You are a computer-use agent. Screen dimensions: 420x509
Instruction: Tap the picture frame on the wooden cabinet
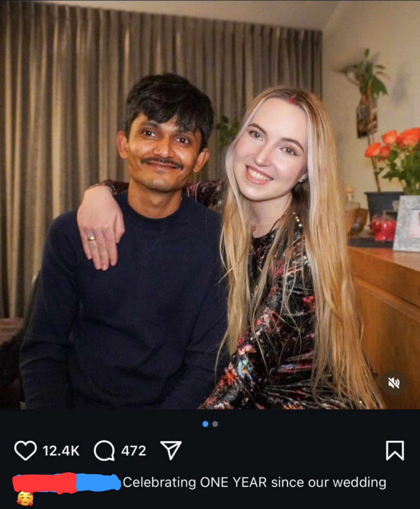click(407, 223)
